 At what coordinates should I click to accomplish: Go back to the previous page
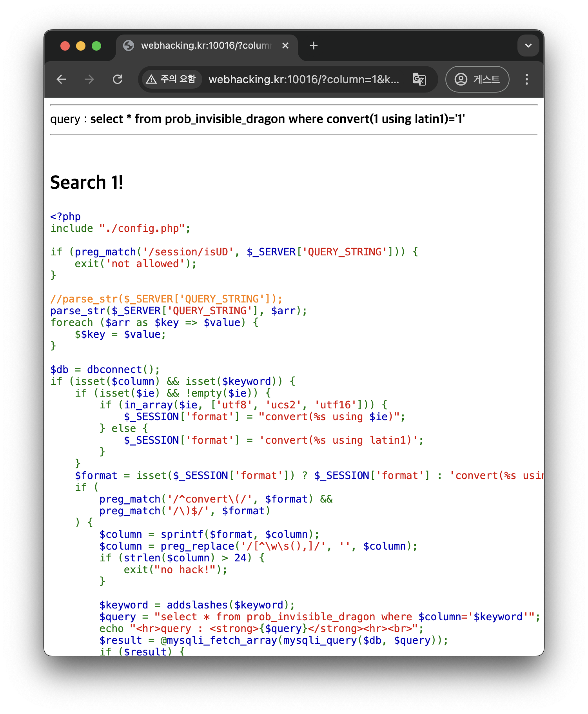62,79
